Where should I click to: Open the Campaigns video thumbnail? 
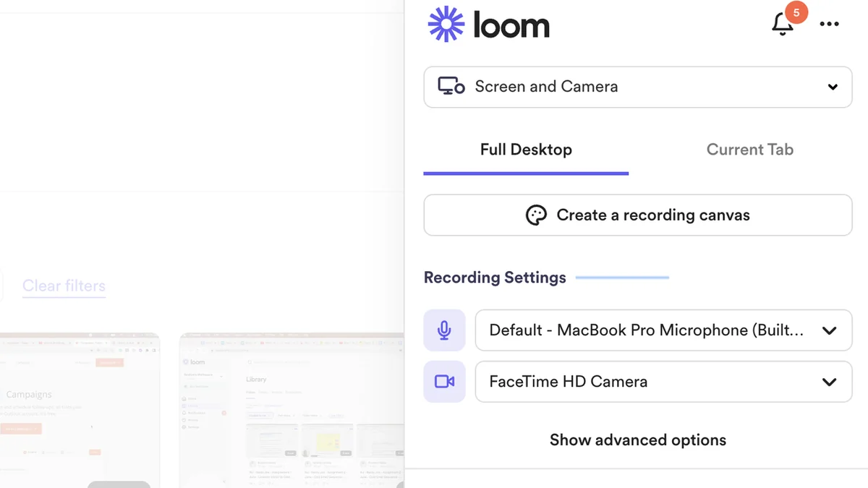click(80, 408)
